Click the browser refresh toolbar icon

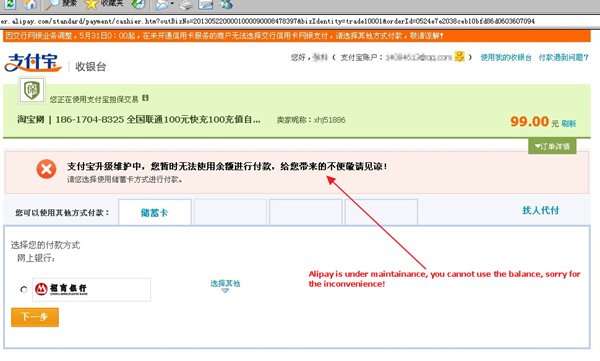pos(10,4)
